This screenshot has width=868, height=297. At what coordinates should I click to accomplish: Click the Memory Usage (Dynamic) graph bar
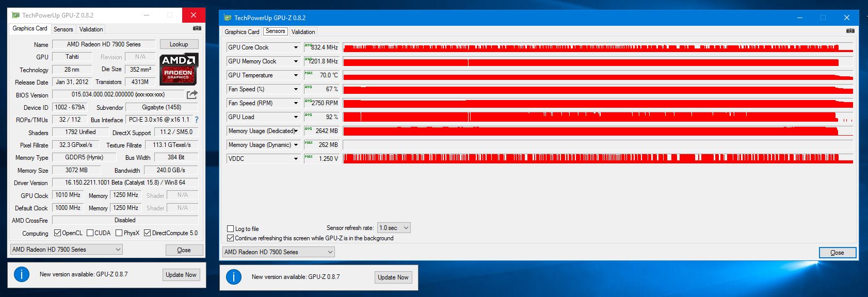[x=598, y=145]
